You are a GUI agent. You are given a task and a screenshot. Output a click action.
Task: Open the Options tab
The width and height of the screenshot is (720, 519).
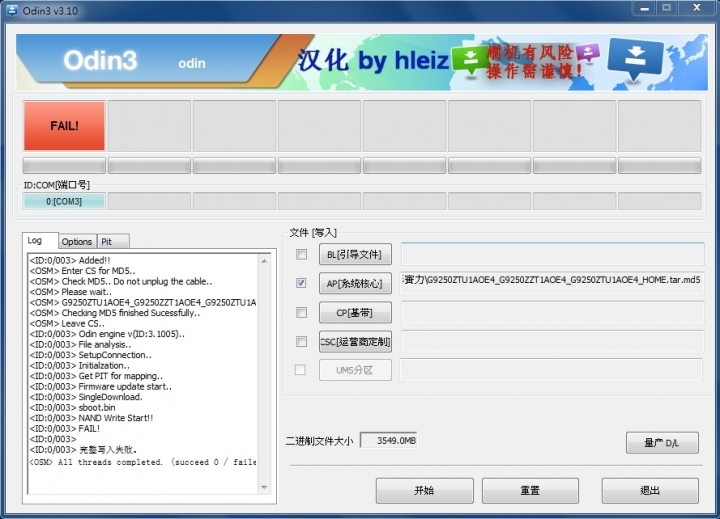(77, 242)
